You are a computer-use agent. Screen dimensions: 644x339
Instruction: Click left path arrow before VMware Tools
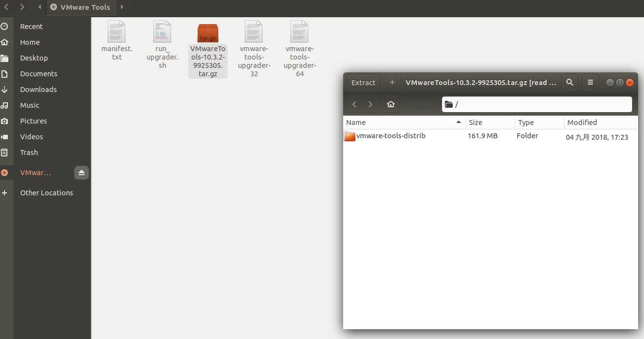click(40, 7)
